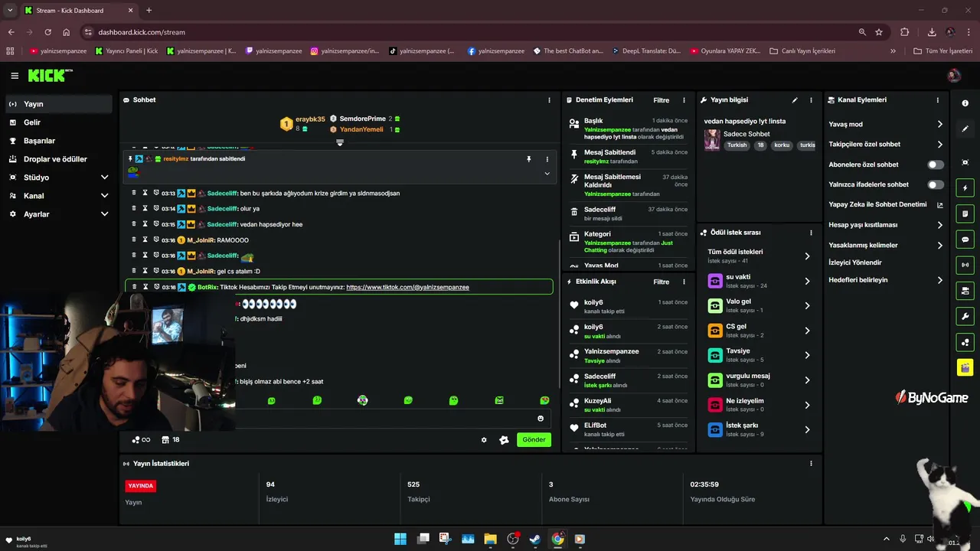
Task: Open Ödül istek sırası three-dot menu
Action: (x=811, y=233)
